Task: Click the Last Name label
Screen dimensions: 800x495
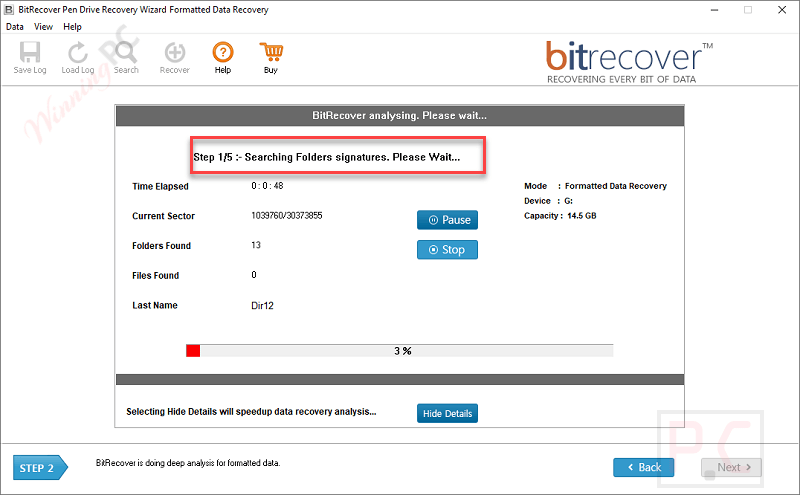Action: [x=155, y=305]
